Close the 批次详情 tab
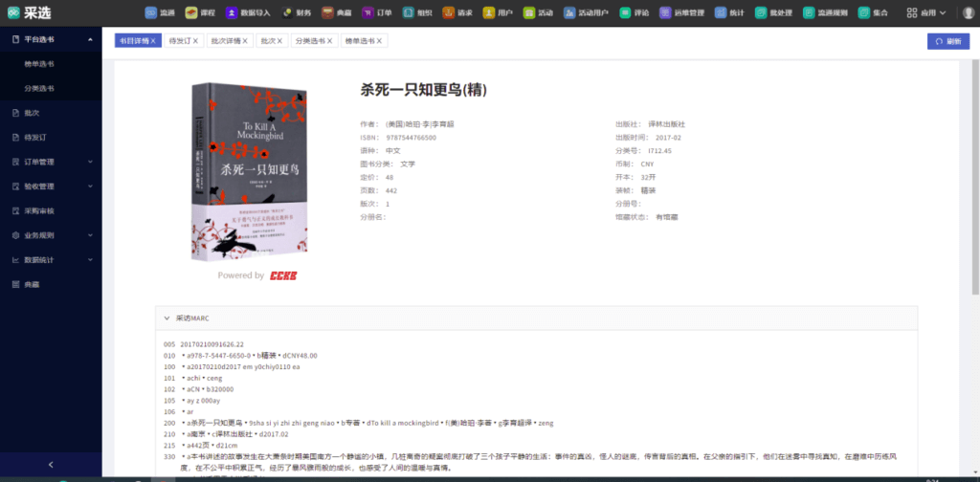The height and width of the screenshot is (482, 980). (245, 41)
